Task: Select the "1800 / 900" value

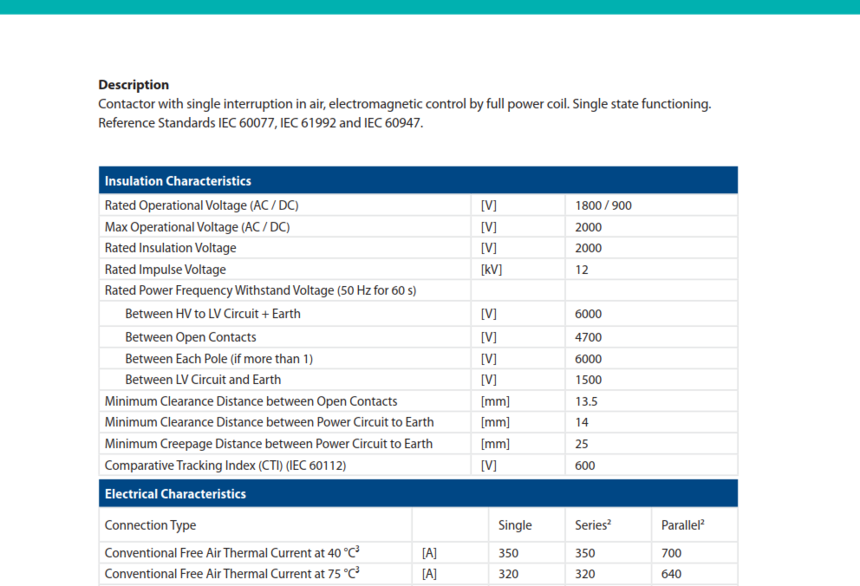Action: (x=603, y=205)
